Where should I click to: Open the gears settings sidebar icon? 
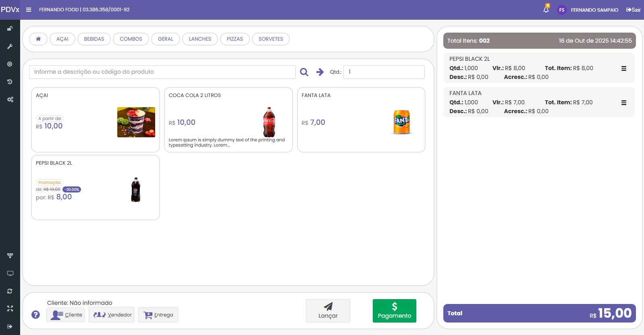[10, 99]
